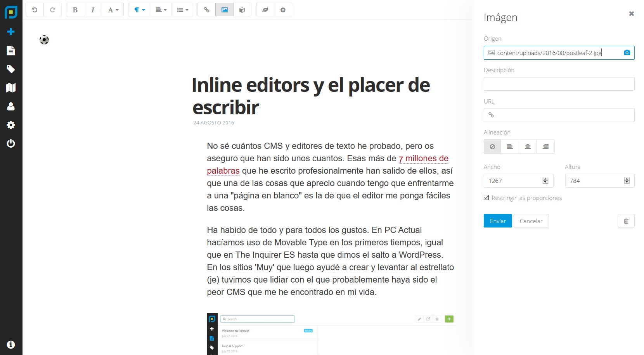
Task: Toggle Restringir las proporciones checkbox
Action: pyautogui.click(x=486, y=198)
